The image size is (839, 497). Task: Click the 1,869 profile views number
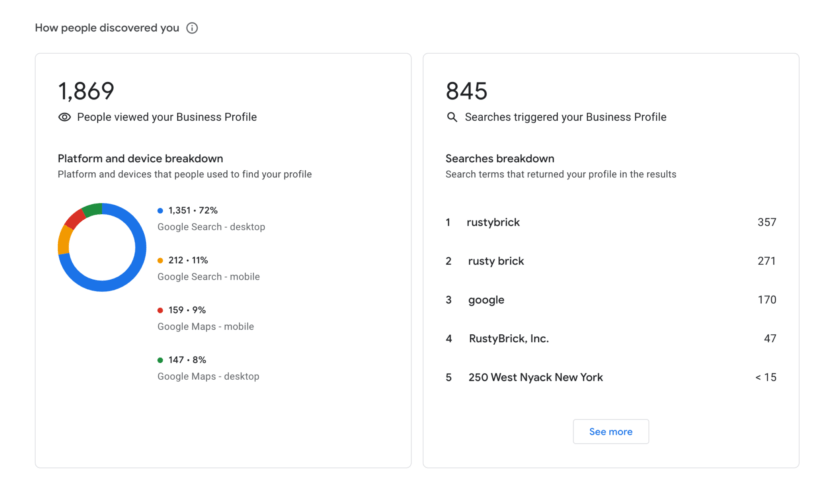(x=86, y=91)
